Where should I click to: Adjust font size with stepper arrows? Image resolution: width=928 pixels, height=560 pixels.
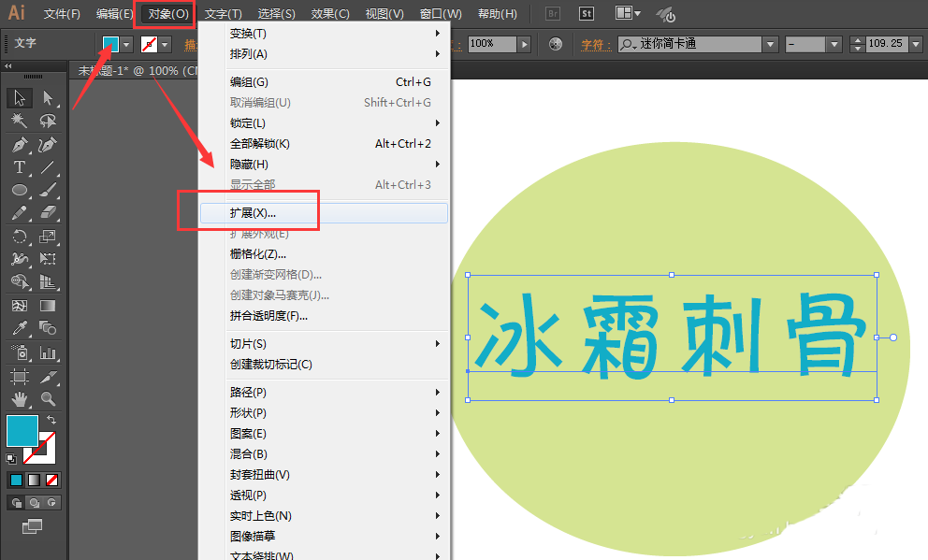pos(858,44)
